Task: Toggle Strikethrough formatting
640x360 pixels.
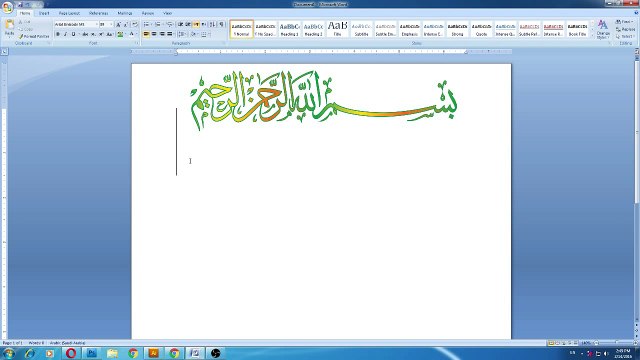Action: [x=85, y=34]
